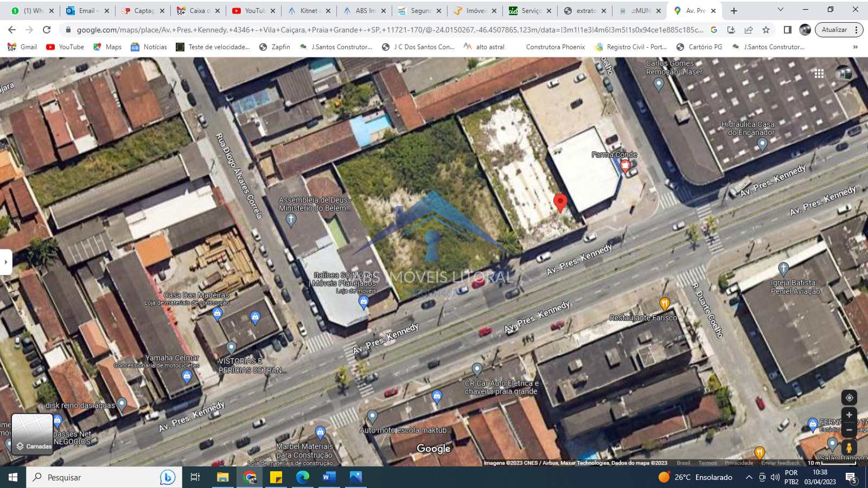Click the Restaurante Farisco restaurant pin
The width and height of the screenshot is (868, 488).
click(665, 304)
